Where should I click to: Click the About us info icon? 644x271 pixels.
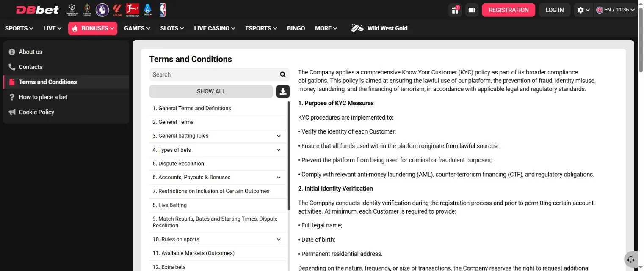coord(12,52)
